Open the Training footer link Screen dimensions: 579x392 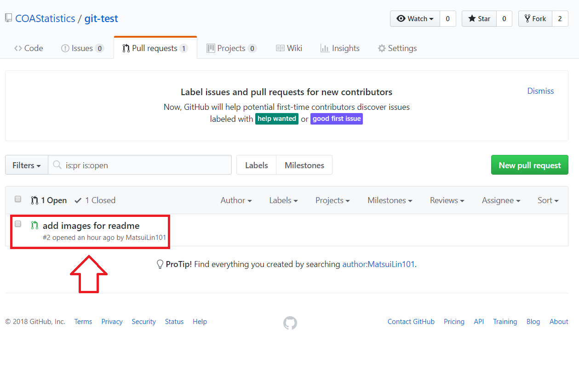(505, 322)
